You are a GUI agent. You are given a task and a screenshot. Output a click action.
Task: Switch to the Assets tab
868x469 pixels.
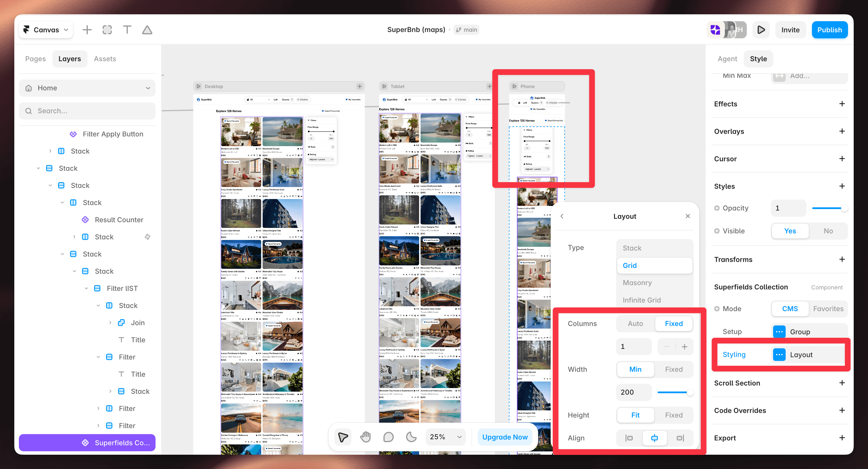(105, 59)
